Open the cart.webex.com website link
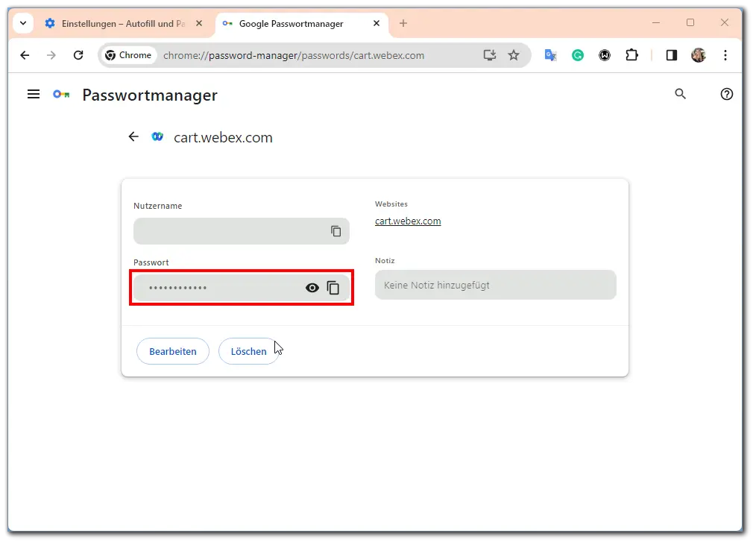 tap(408, 221)
